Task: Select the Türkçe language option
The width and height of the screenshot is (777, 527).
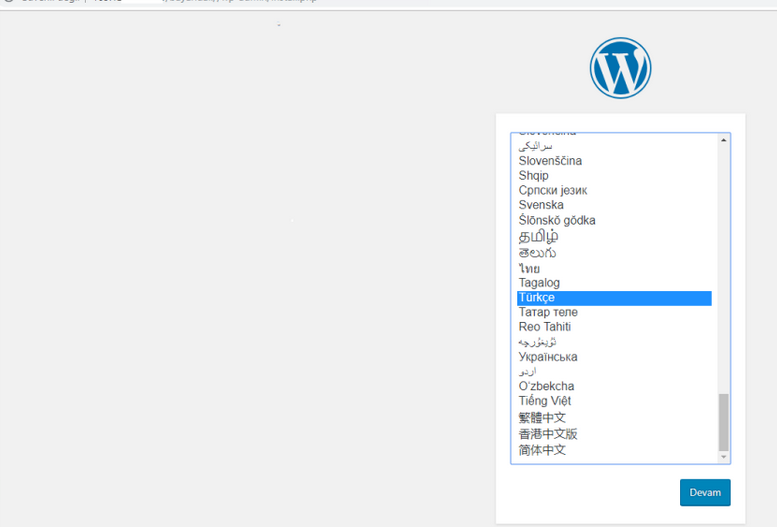Action: pos(614,298)
